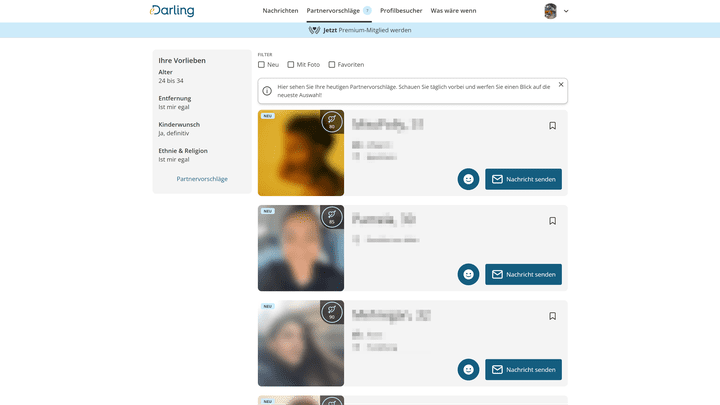Viewport: 720px width, 405px height.
Task: Close the daily suggestions info notice
Action: pos(561,84)
